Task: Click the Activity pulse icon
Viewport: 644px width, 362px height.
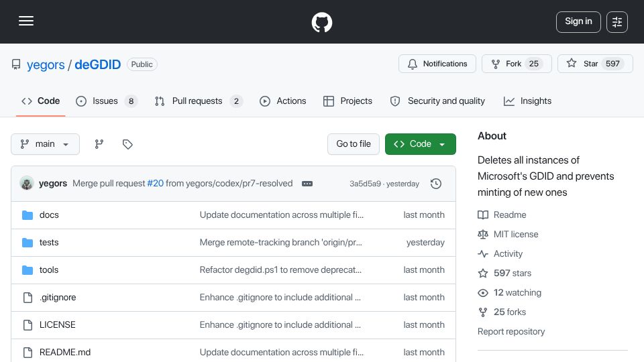Action: point(483,253)
